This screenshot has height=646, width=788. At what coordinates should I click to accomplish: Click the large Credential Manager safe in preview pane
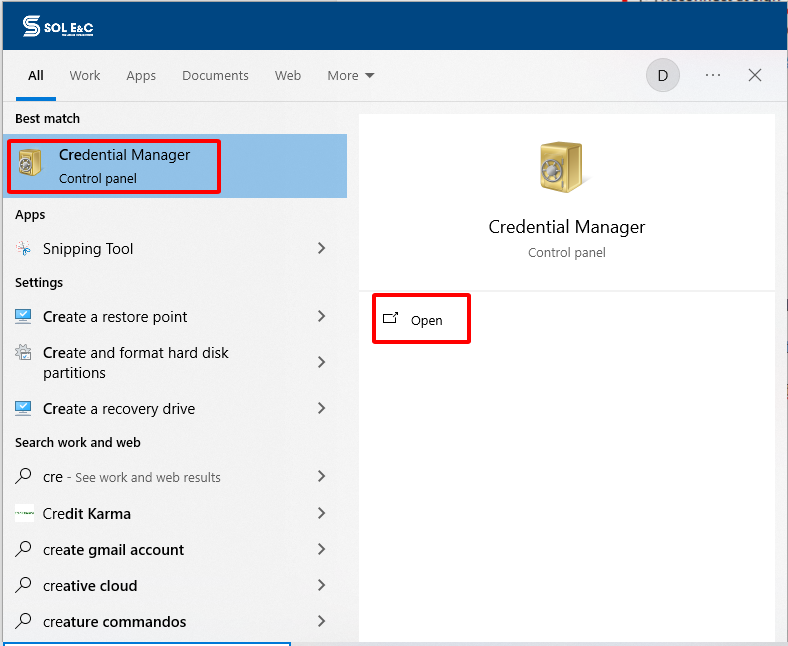[566, 167]
